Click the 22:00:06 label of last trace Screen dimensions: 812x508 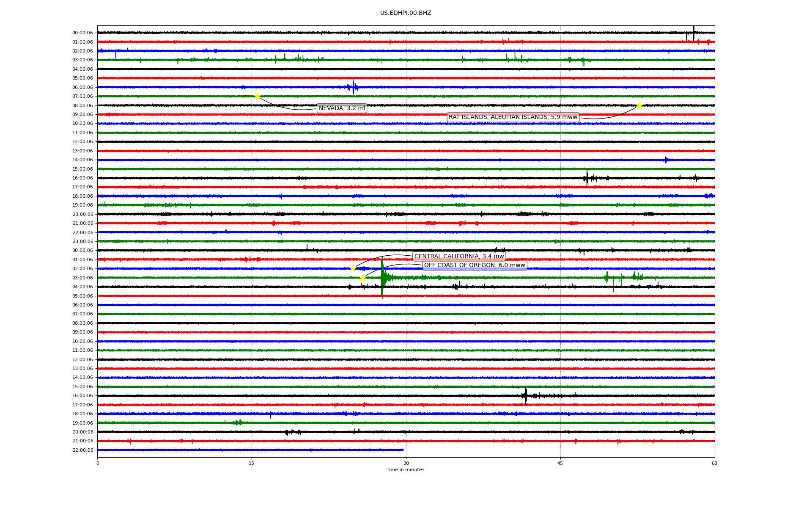point(82,450)
